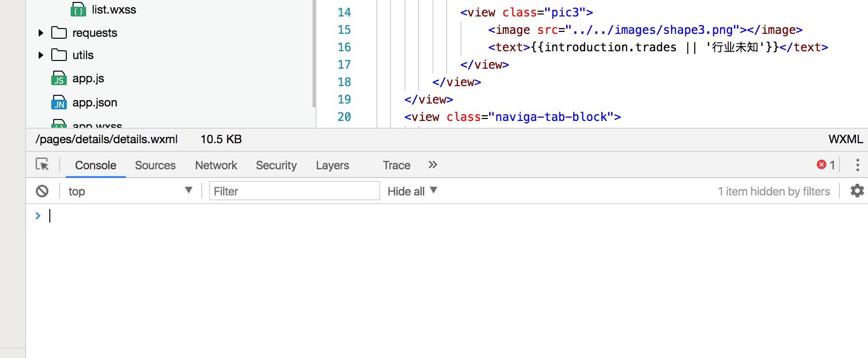The height and width of the screenshot is (358, 868).
Task: Click line number 20 in the gutter
Action: tap(344, 117)
